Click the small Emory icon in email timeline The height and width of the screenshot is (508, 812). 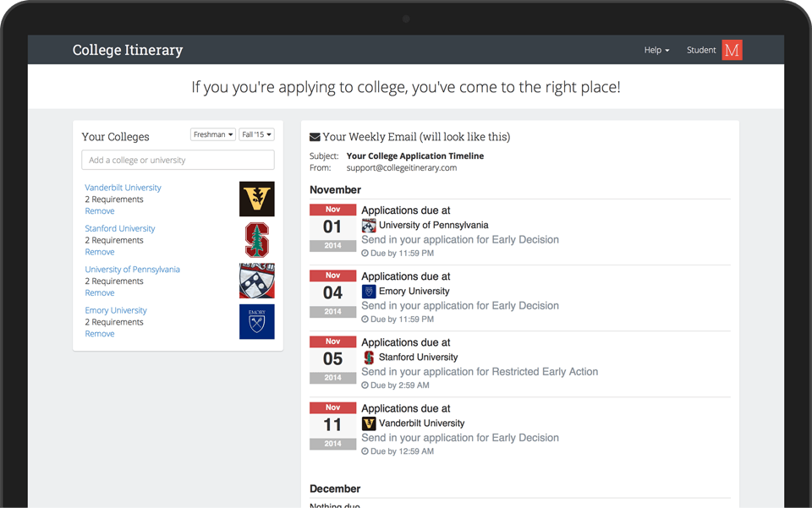pos(369,292)
